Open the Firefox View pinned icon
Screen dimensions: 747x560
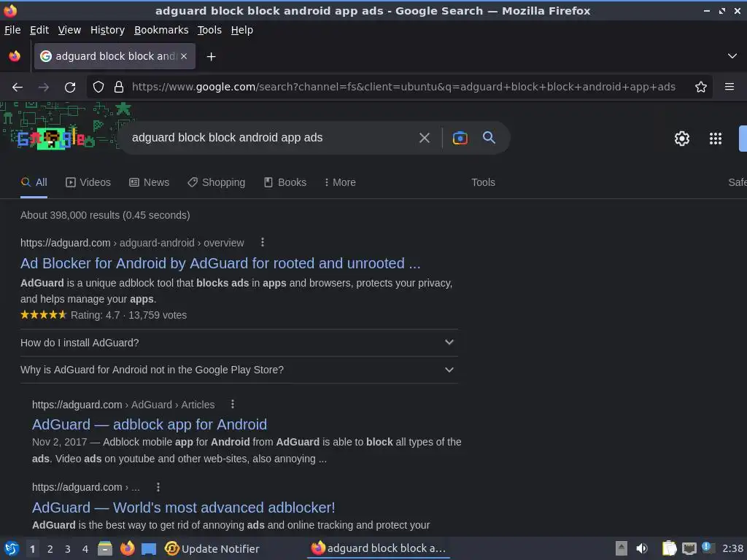click(x=15, y=56)
